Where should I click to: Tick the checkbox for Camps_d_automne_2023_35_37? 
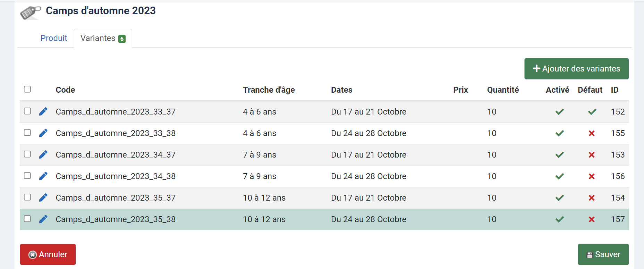27,197
